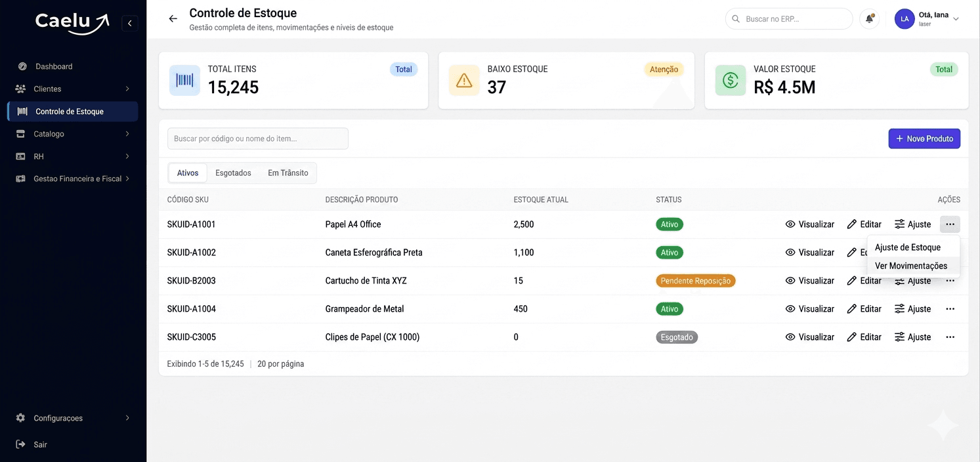The width and height of the screenshot is (980, 462).
Task: Choose Ver Movimentações from popup menu
Action: pos(913,266)
